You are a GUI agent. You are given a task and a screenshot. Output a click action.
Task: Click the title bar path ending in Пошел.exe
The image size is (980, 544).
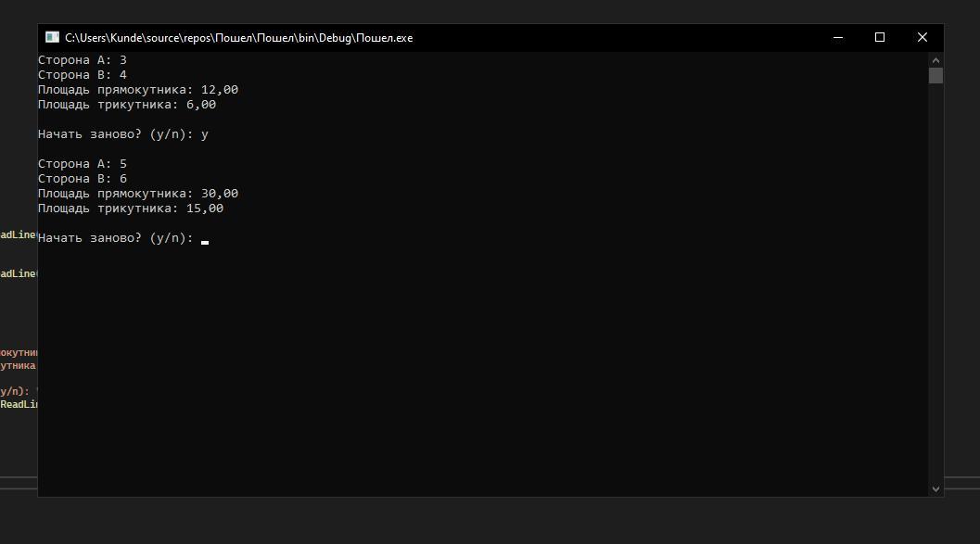pyautogui.click(x=238, y=38)
